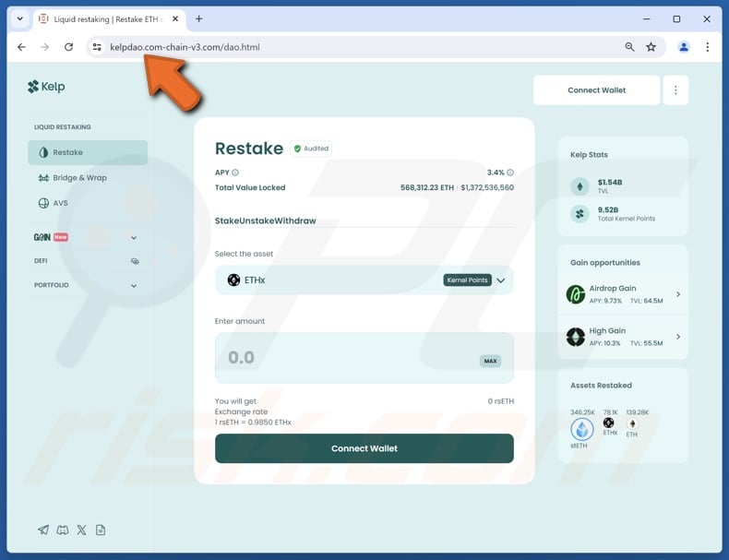Viewport: 729px width, 560px height.
Task: Click the address bar URL
Action: [185, 47]
